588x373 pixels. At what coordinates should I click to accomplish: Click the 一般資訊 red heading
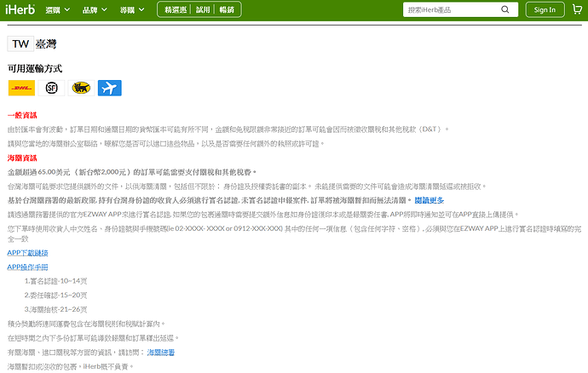pos(22,115)
